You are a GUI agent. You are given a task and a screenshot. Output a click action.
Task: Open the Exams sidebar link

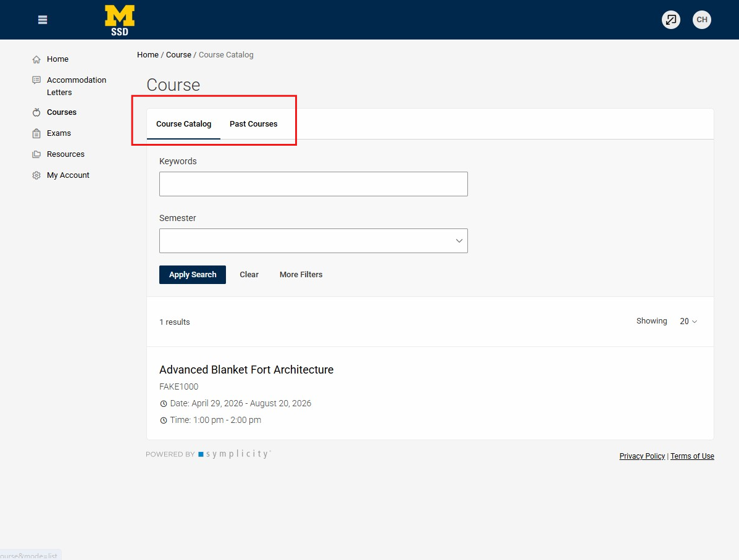point(59,133)
